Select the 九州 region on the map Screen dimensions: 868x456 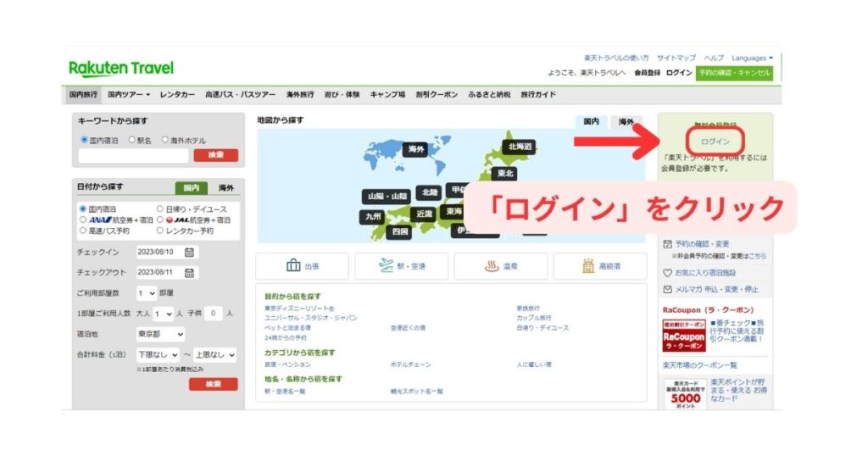pyautogui.click(x=373, y=216)
